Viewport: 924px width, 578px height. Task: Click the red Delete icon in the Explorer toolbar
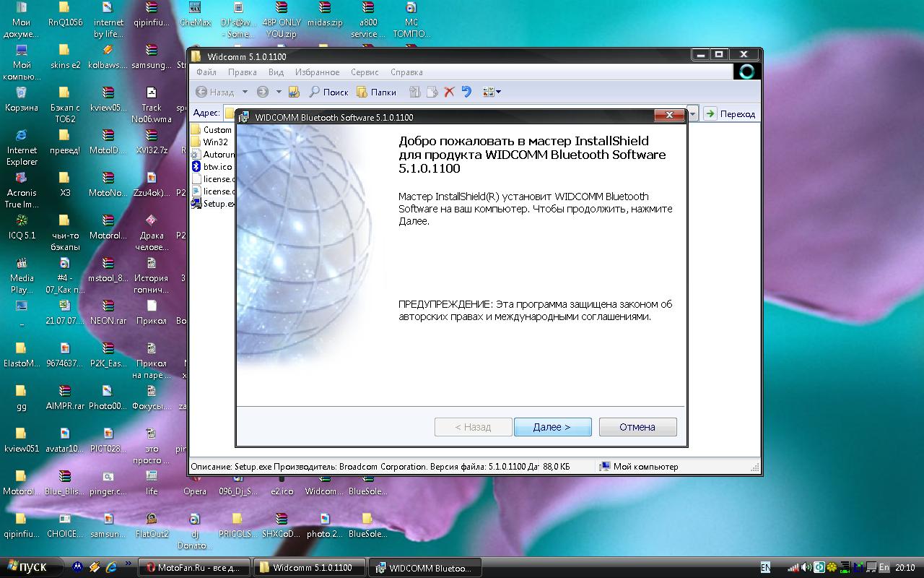(x=449, y=92)
